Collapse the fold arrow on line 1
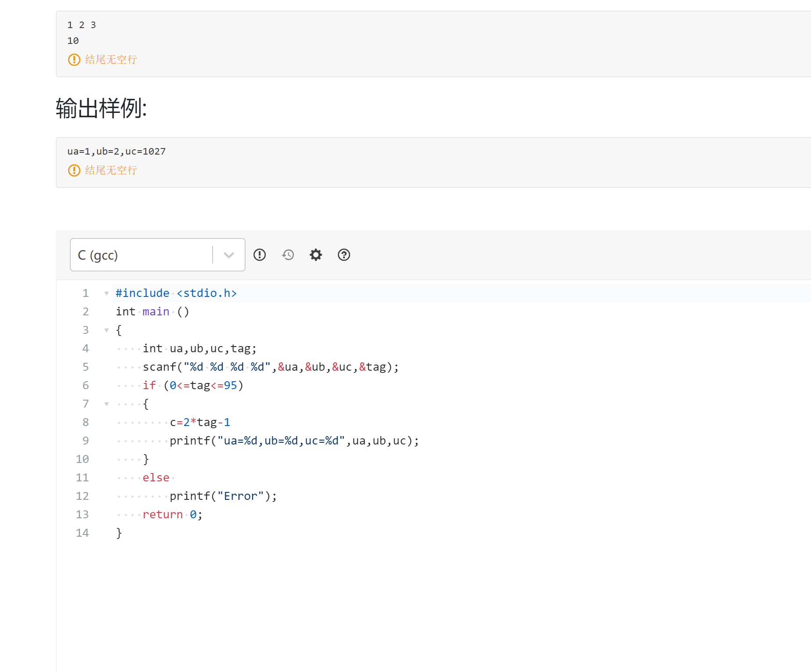Viewport: 811px width, 672px height. point(106,293)
